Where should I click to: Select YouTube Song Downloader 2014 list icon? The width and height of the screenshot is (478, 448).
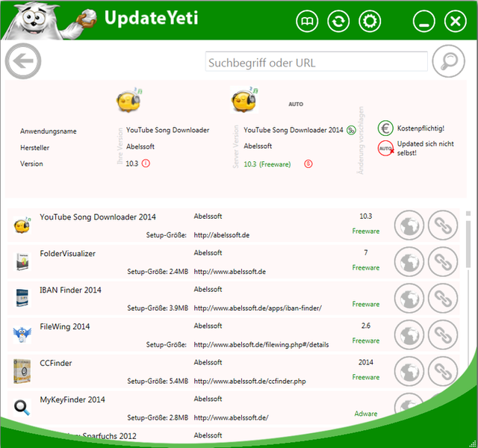tap(22, 225)
